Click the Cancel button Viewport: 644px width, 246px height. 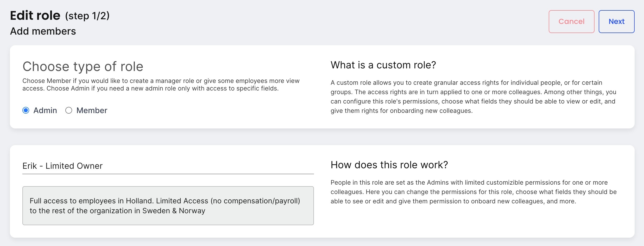[571, 22]
